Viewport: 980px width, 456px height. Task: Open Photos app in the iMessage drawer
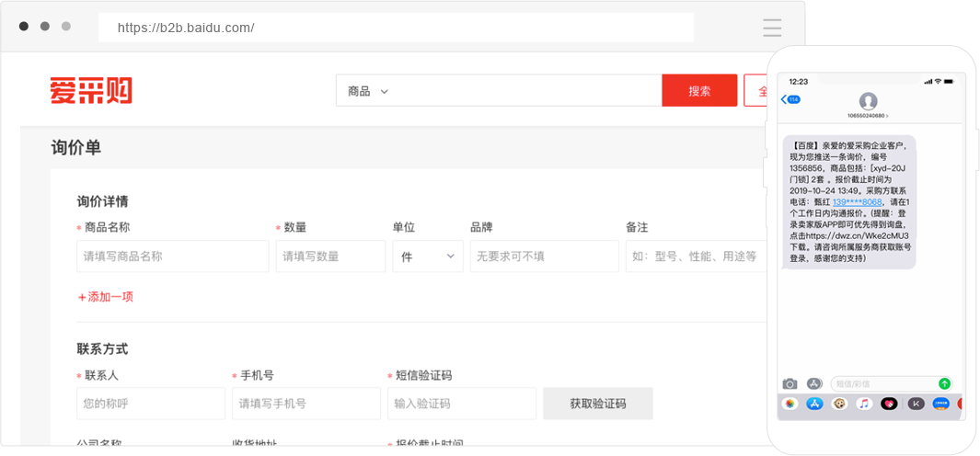790,404
